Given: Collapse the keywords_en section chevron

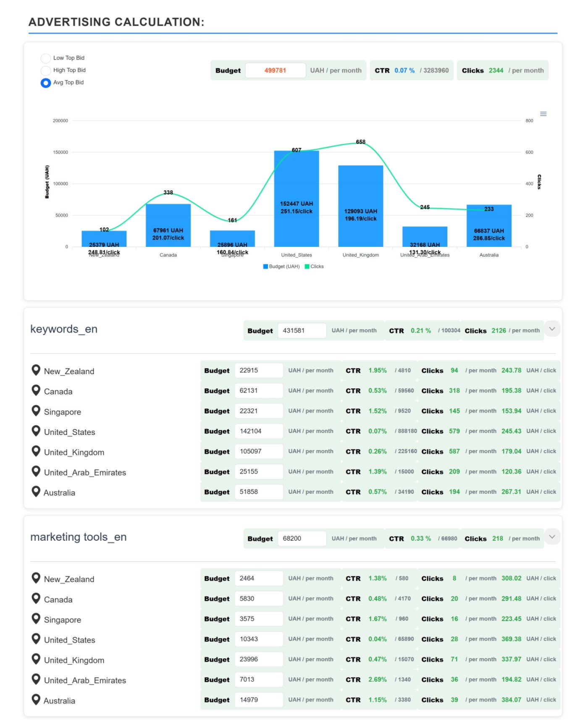Looking at the screenshot, I should coord(552,329).
